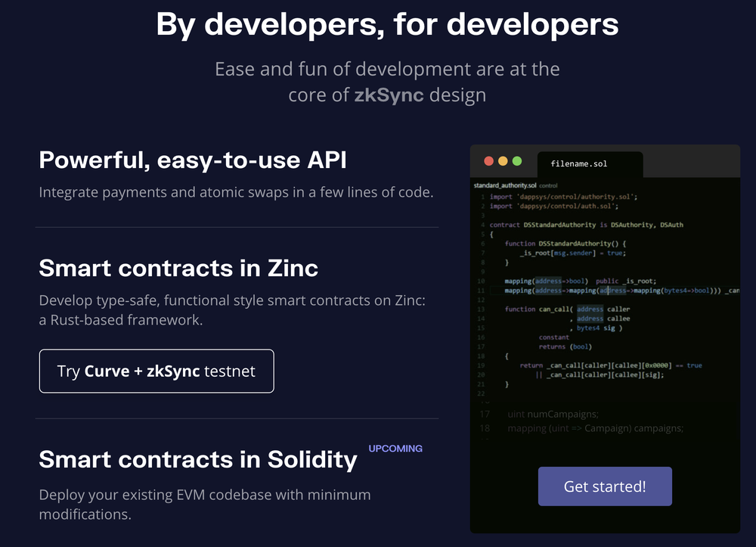Click the standard_authority.sol file label
Screen dimensions: 756x547
click(x=505, y=185)
